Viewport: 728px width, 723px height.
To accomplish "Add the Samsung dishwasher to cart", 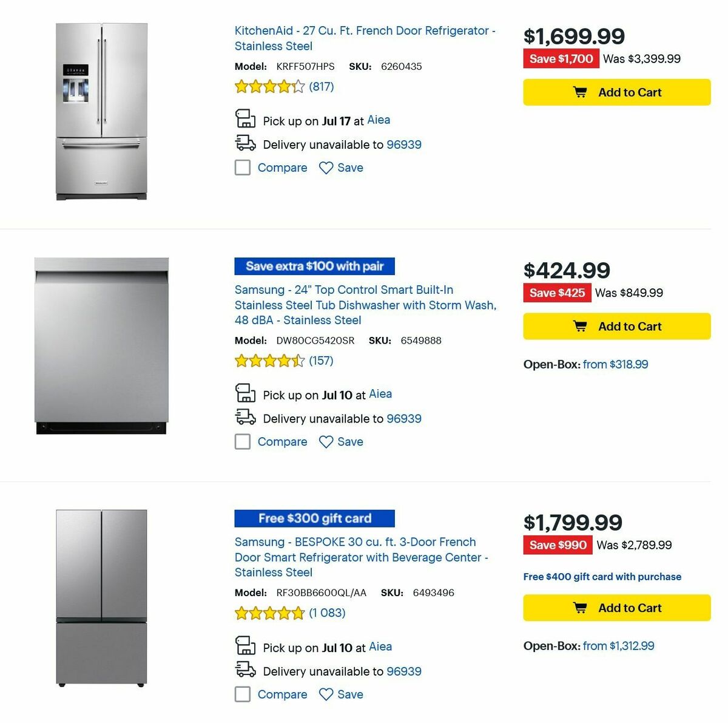I will pyautogui.click(x=616, y=326).
